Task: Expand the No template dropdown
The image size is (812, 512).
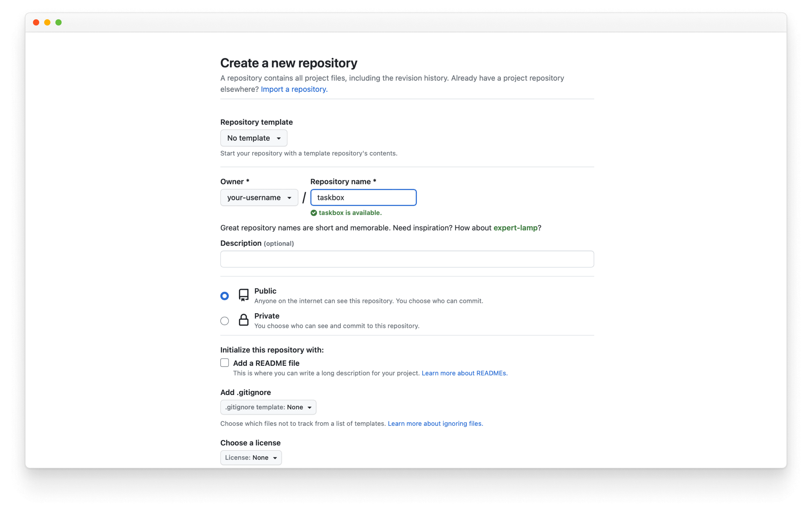Action: [x=254, y=137]
